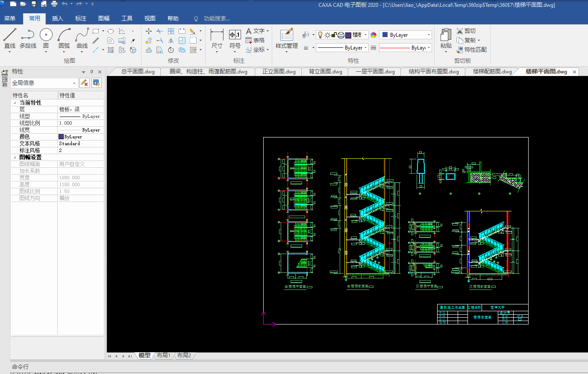Viewport: 588px width, 374px height.
Task: Collapse the 当前特性 section
Action: pyautogui.click(x=15, y=103)
